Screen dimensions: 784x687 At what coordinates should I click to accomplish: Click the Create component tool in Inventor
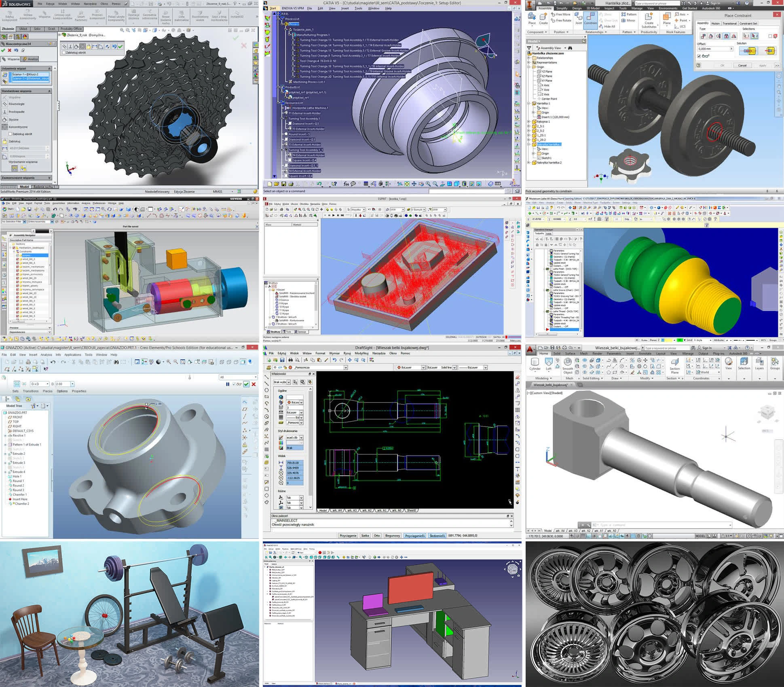pyautogui.click(x=543, y=19)
